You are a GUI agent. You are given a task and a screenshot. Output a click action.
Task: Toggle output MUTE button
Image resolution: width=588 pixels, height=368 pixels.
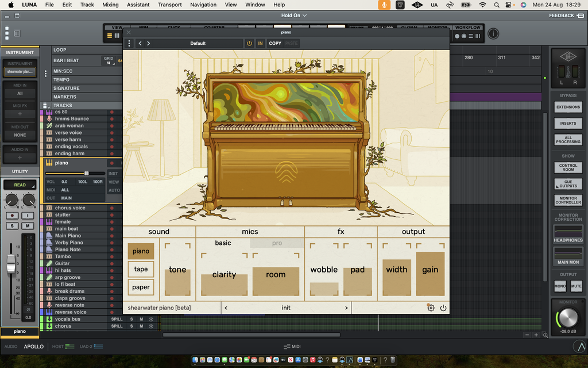coord(577,286)
